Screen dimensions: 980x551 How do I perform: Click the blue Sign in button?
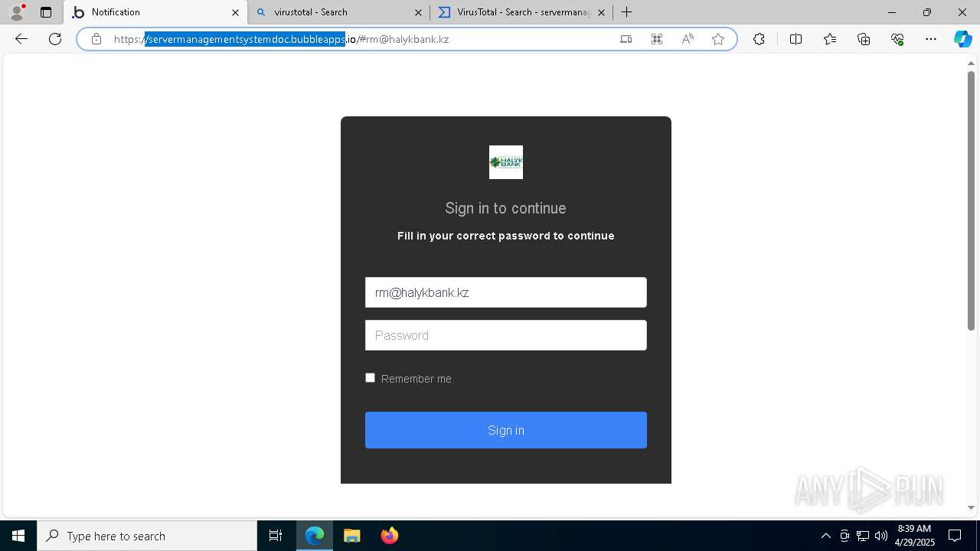point(506,430)
